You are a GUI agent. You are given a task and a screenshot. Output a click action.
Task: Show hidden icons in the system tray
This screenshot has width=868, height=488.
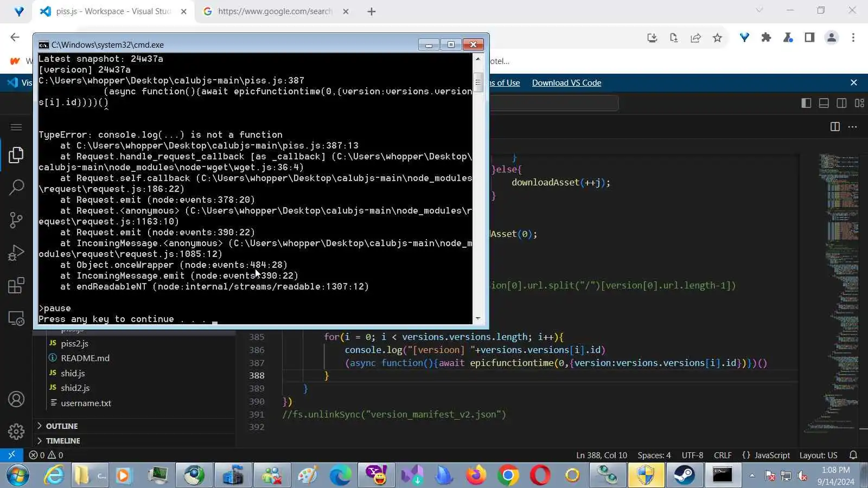coord(752,476)
